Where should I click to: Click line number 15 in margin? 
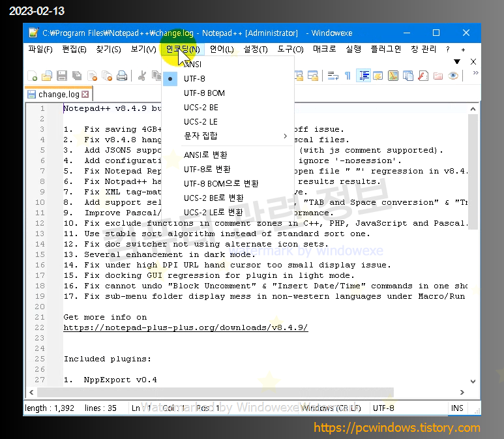click(40, 254)
